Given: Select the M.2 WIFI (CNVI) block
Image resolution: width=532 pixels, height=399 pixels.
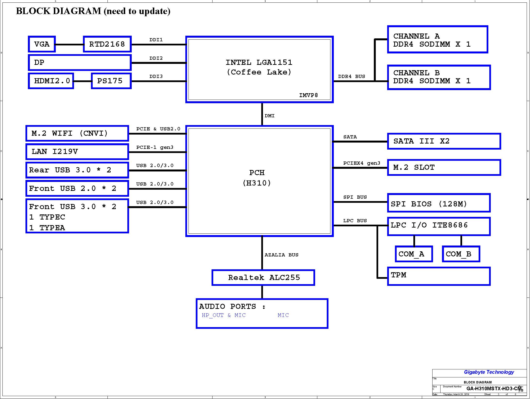Looking at the screenshot, I should click(77, 133).
